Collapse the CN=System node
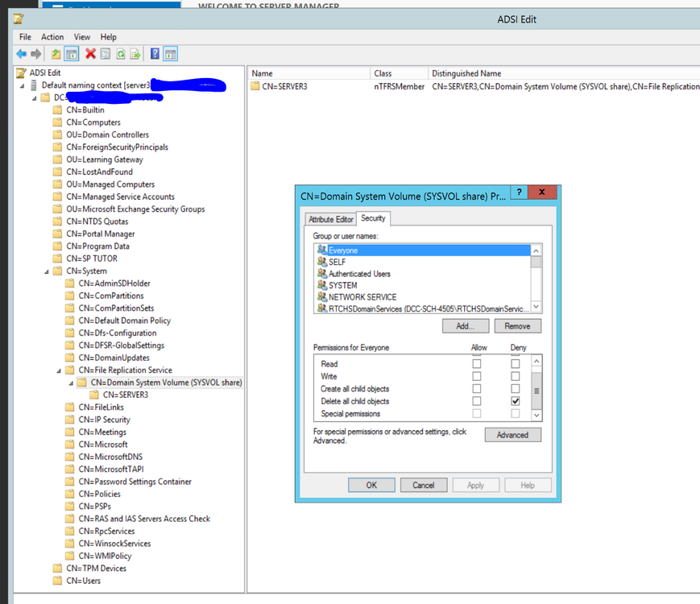The width and height of the screenshot is (700, 604). pyautogui.click(x=47, y=271)
